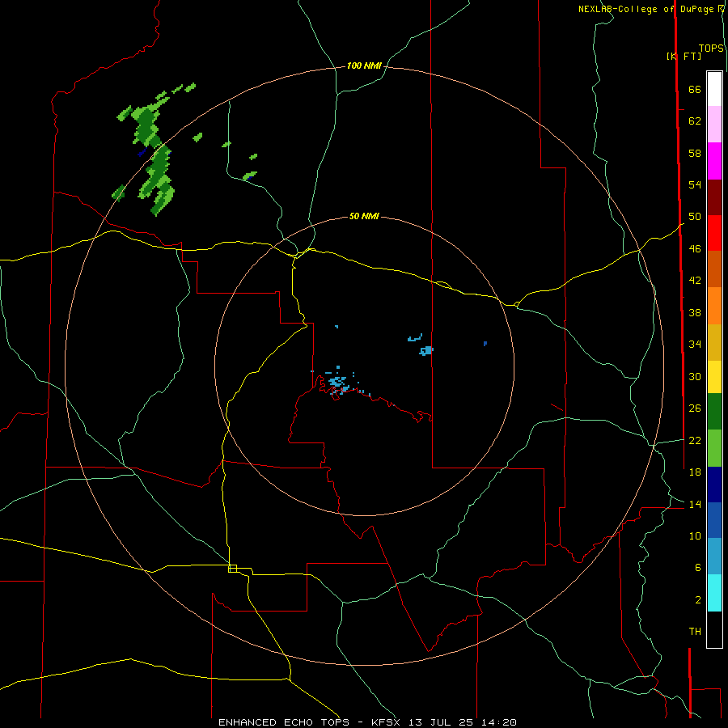Click the "14:20" time stamp
This screenshot has width=728, height=728.
(498, 722)
